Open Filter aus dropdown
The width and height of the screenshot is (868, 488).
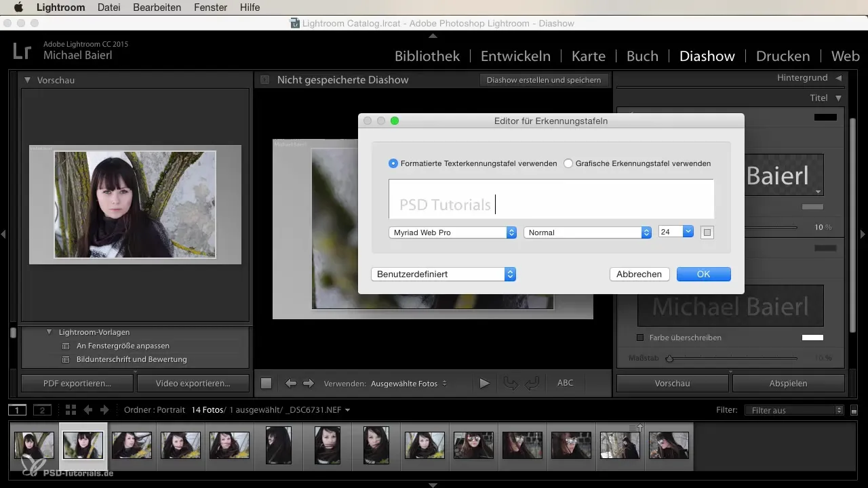(x=793, y=410)
